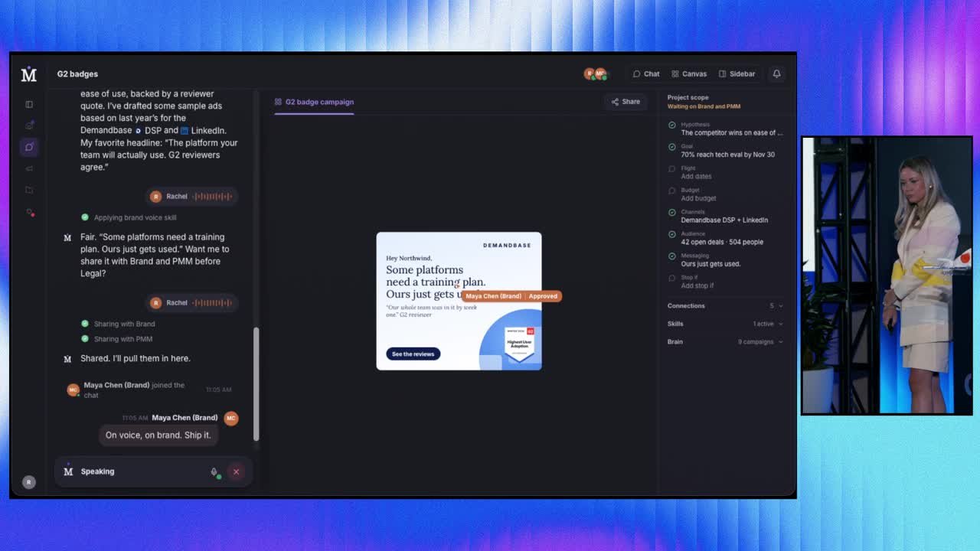Toggle the Flight empty status circle
Viewport: 980px width, 551px height.
[671, 168]
